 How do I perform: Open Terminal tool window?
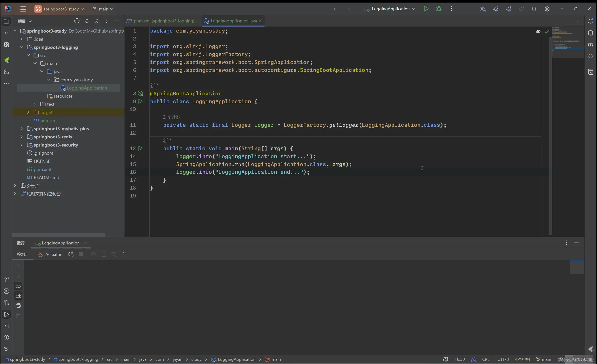click(7, 326)
